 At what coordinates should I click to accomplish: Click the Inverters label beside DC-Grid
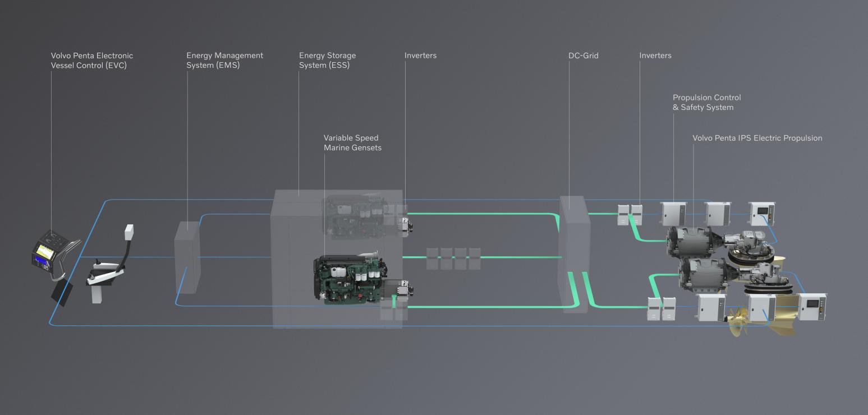(x=655, y=56)
